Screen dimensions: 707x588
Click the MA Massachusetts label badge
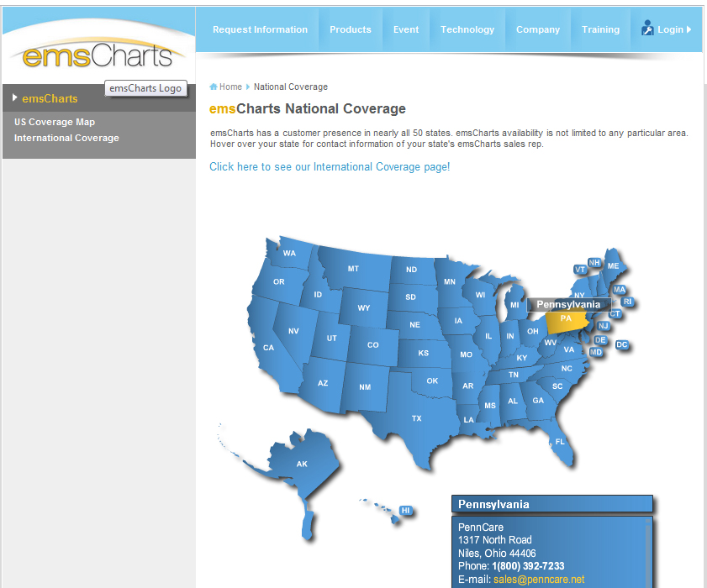click(619, 290)
